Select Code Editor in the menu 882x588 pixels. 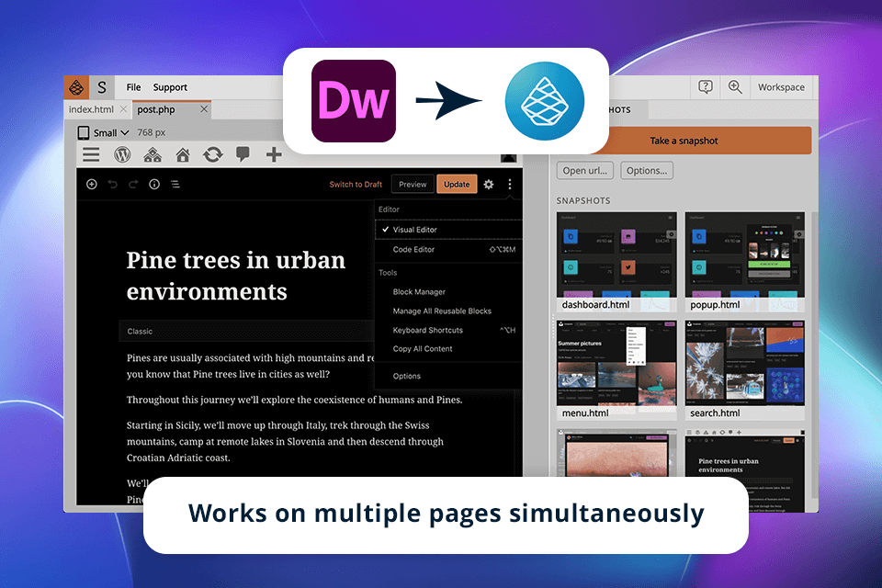click(x=448, y=249)
